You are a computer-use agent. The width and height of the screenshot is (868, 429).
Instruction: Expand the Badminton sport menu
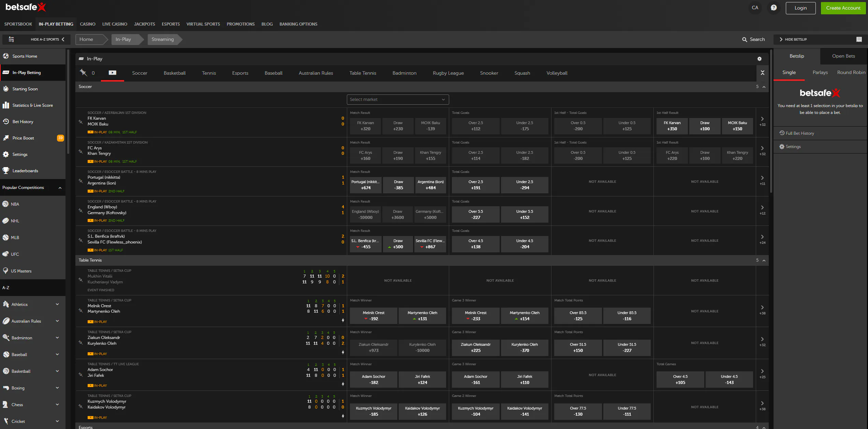(x=57, y=338)
